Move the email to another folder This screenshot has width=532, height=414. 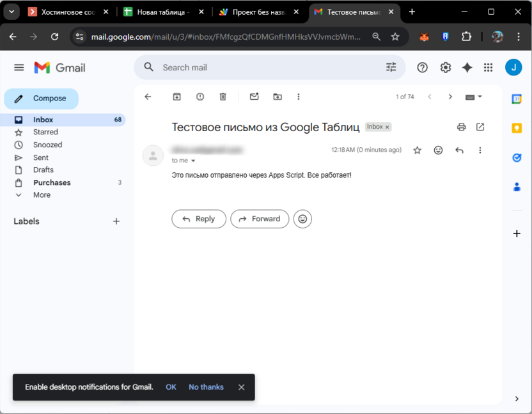277,97
